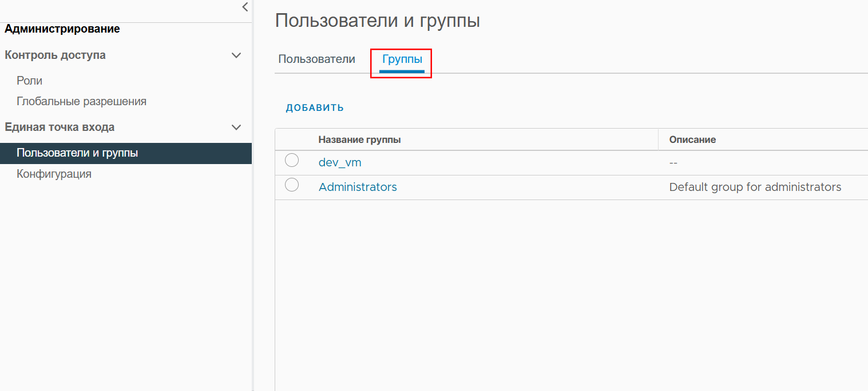Click the Администрирование heading
The width and height of the screenshot is (868, 391).
[x=62, y=29]
